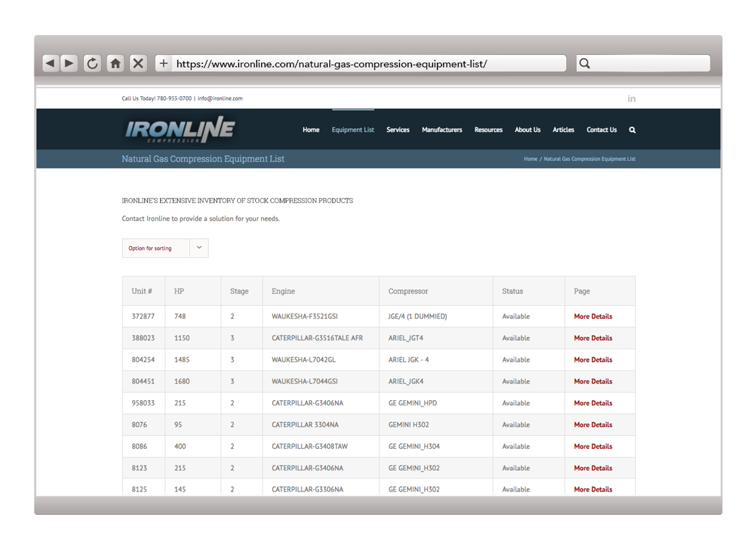756x550 pixels.
Task: Select the WAUKESHA-F3521GSI engine cell
Action: click(x=321, y=316)
